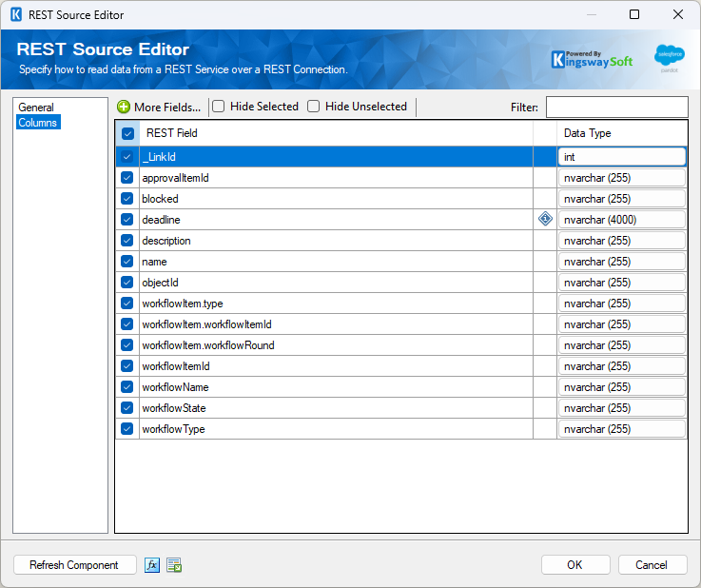Viewport: 701px width, 588px height.
Task: Open data type dropdown for name
Action: tap(622, 262)
